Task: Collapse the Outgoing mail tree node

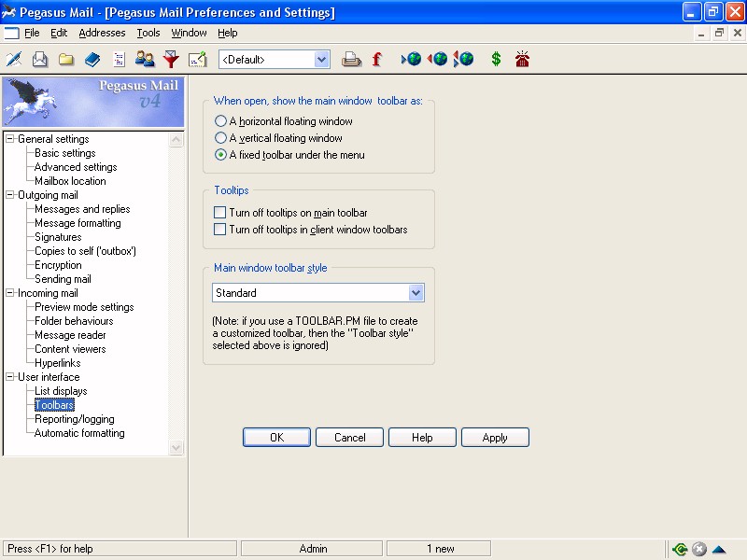Action: (x=10, y=195)
